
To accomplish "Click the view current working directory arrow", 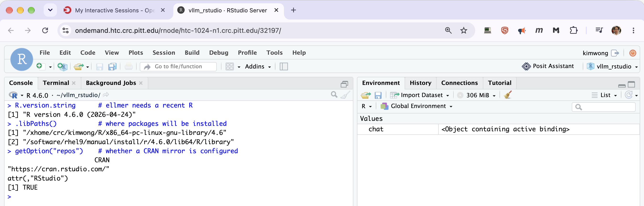I will pyautogui.click(x=106, y=95).
